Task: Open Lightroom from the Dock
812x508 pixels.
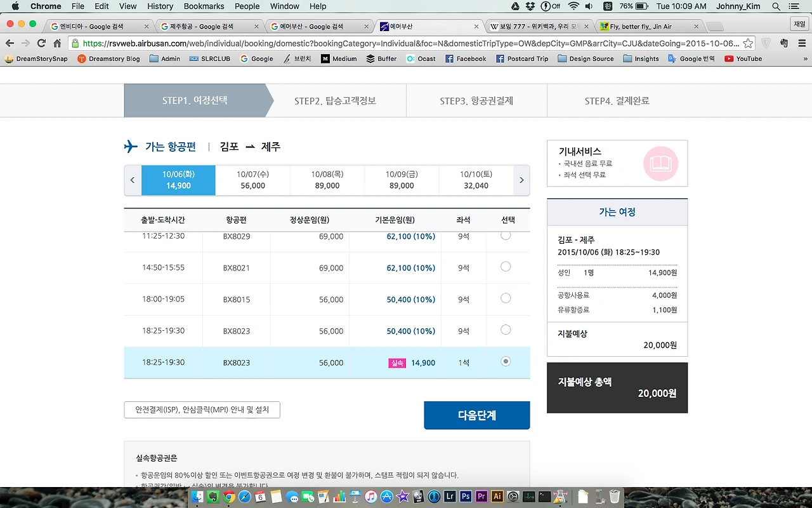Action: tap(450, 497)
